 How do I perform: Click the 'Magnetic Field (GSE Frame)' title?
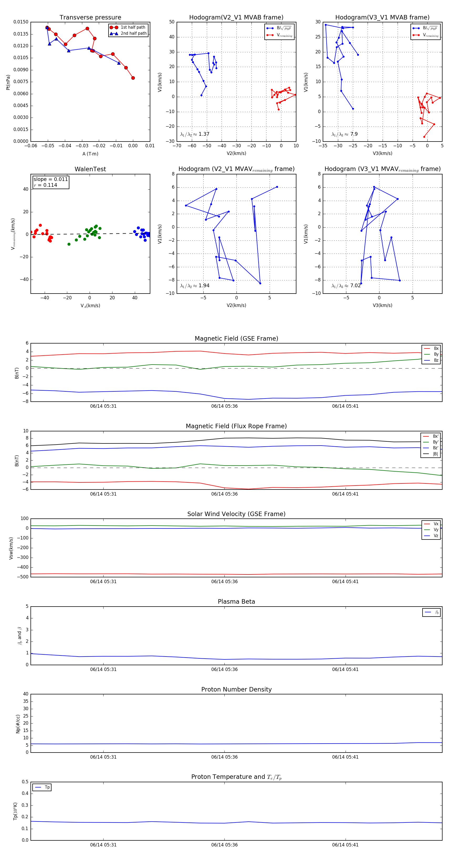[x=236, y=339]
